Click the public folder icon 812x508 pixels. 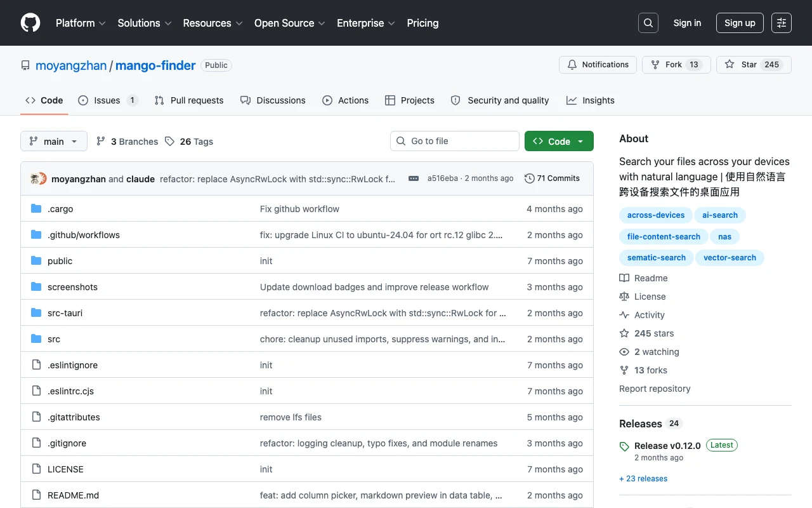pos(36,261)
